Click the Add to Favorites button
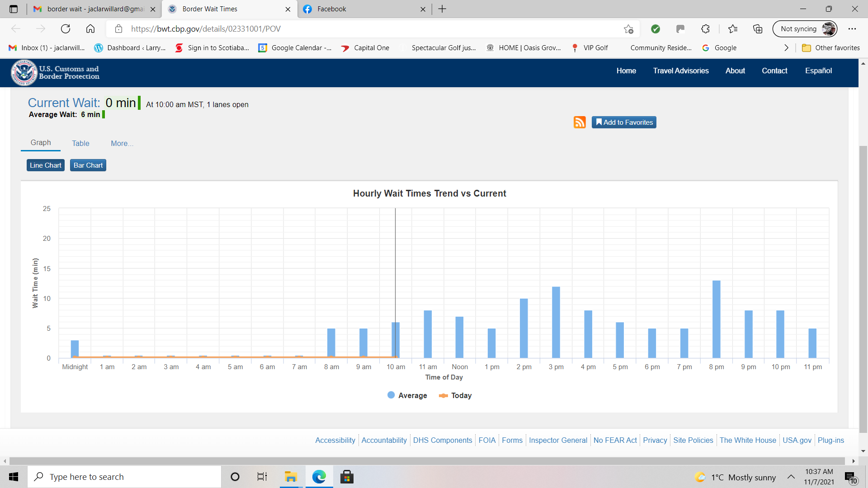Screen dimensions: 868x488 pyautogui.click(x=624, y=122)
